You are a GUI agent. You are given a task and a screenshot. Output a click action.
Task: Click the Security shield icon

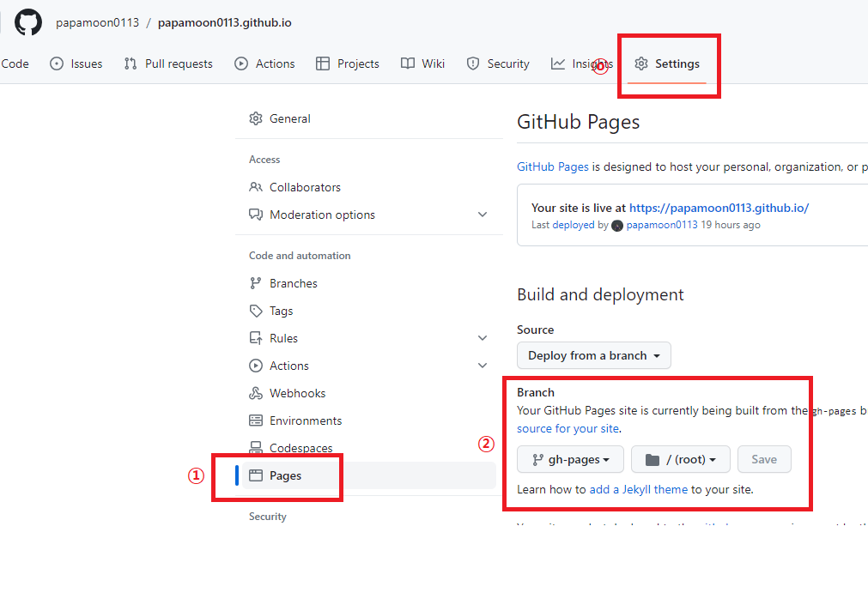point(473,64)
